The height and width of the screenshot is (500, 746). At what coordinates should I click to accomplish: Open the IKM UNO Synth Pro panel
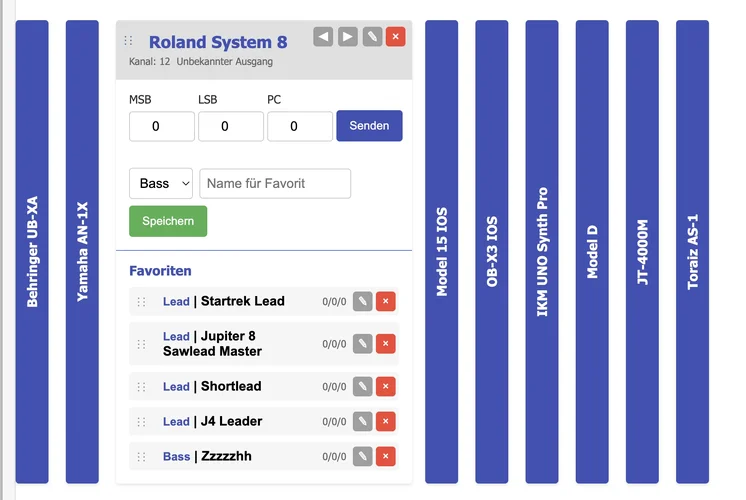click(x=542, y=252)
